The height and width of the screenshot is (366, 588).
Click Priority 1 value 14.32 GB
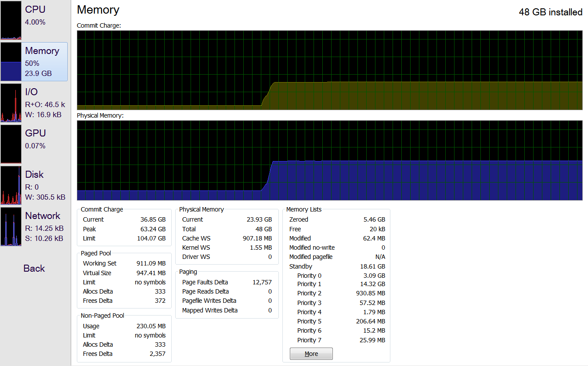pos(372,284)
